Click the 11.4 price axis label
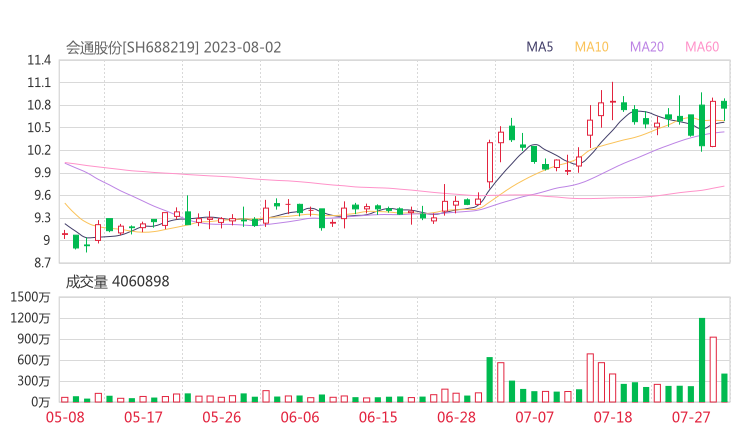The image size is (740, 440). tap(39, 60)
